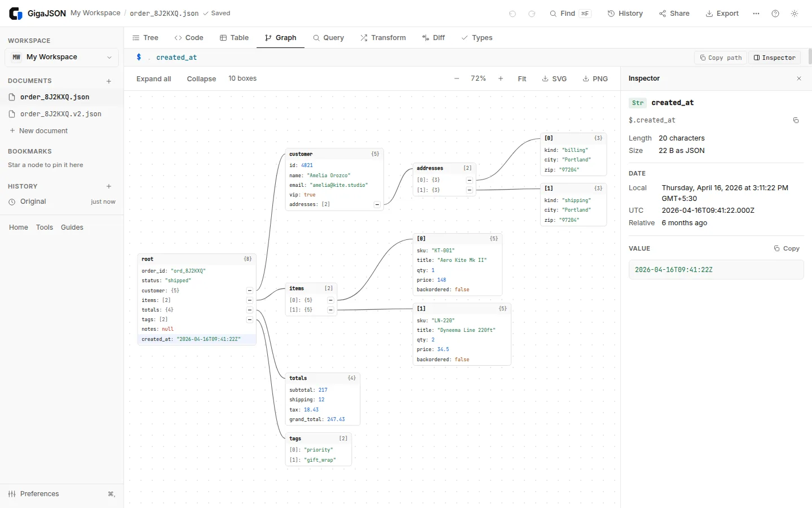Toggle the light/dark theme sun icon

(795, 14)
